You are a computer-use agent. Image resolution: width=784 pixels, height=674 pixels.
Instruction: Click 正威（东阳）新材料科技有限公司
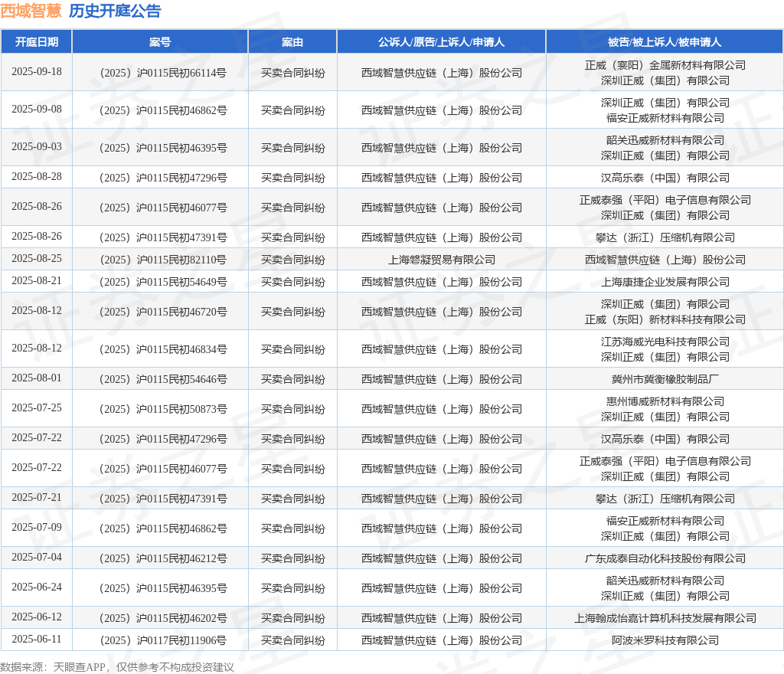coord(665,319)
